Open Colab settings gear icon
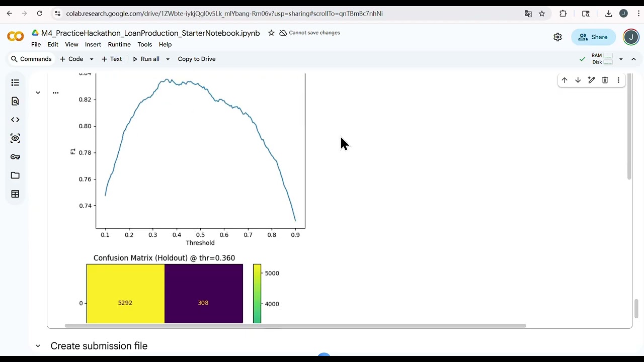Viewport: 644px width, 362px height. coord(557,37)
